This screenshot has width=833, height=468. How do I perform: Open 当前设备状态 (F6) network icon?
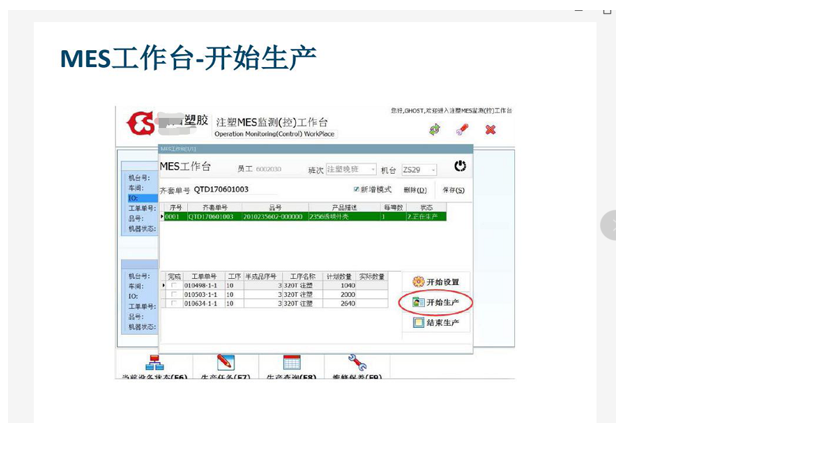pyautogui.click(x=155, y=362)
